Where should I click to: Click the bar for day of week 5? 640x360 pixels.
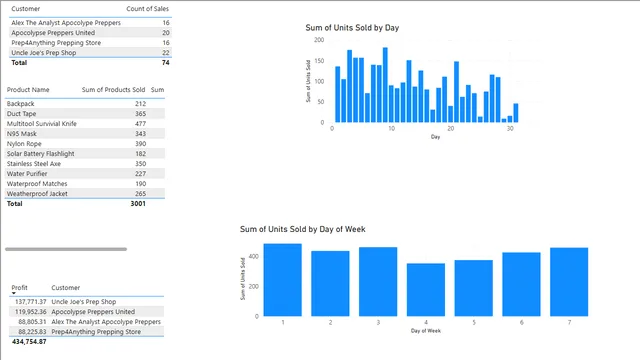[473, 288]
